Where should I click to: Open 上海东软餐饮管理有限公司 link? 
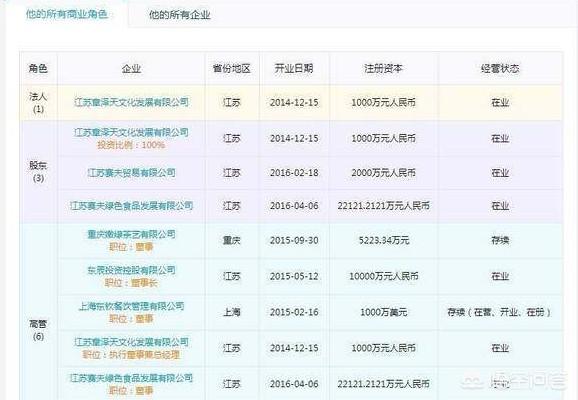(x=131, y=306)
